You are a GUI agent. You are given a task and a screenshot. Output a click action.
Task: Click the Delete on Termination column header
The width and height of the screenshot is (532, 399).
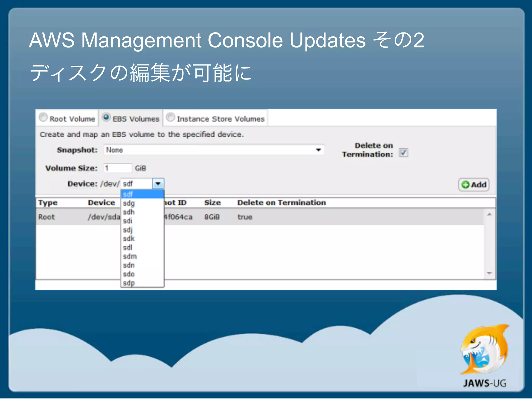click(282, 203)
